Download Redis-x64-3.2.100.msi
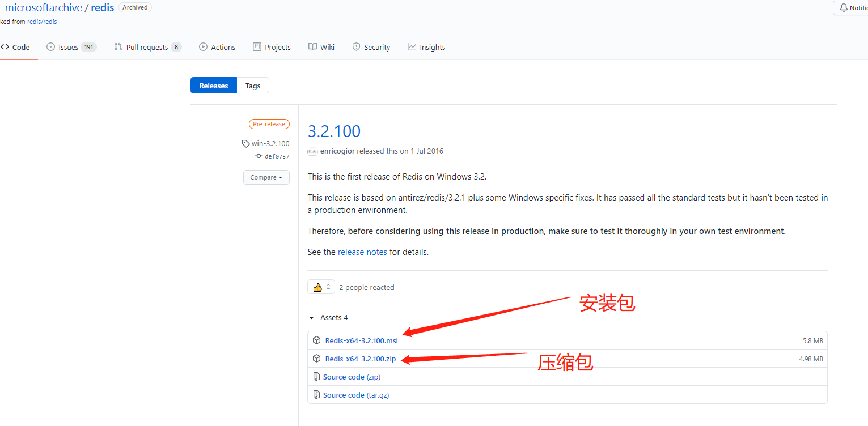The image size is (868, 426). tap(362, 340)
